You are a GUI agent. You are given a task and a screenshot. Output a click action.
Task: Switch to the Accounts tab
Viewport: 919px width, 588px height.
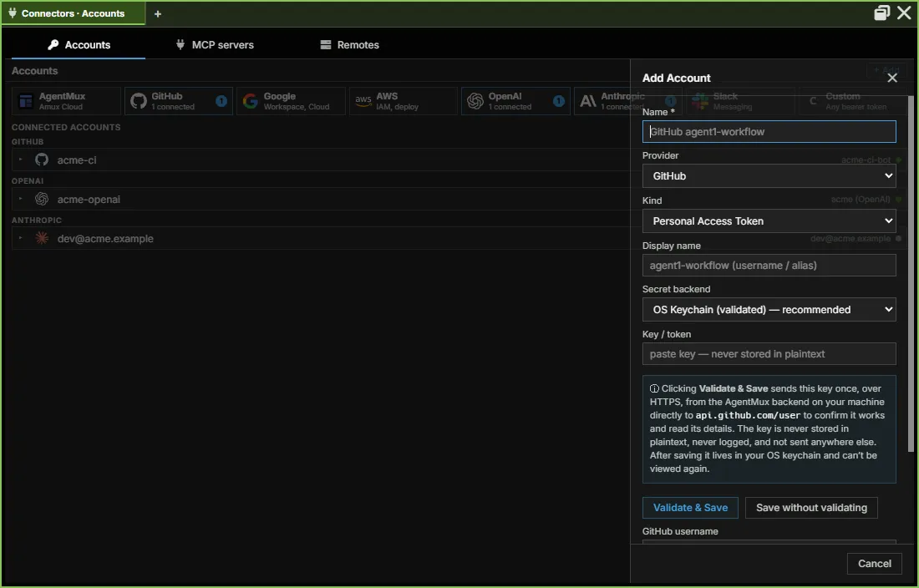click(79, 45)
